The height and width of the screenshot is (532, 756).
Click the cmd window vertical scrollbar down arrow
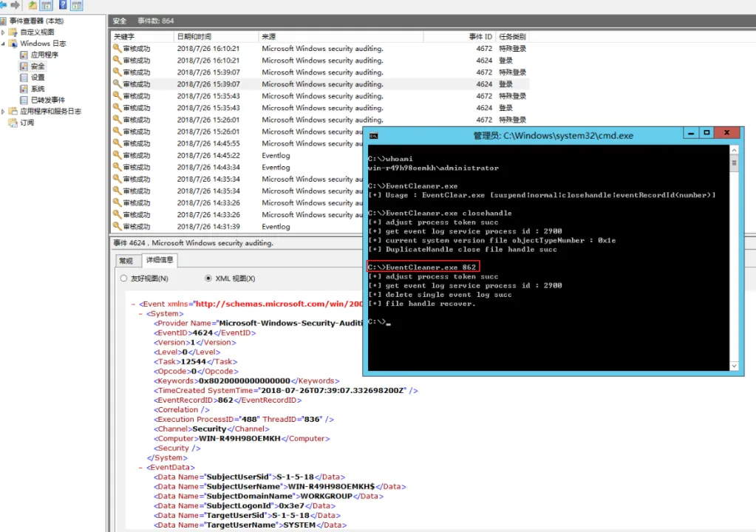[734, 366]
